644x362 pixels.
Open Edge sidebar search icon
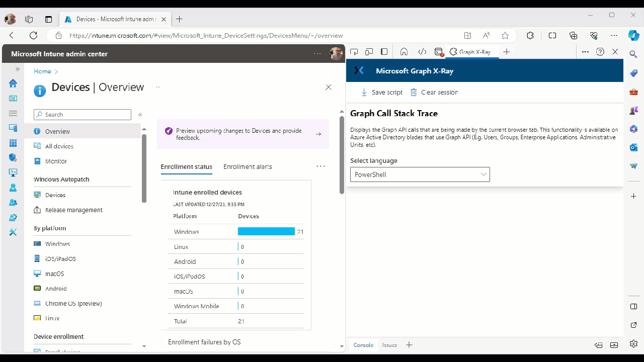pos(633,54)
